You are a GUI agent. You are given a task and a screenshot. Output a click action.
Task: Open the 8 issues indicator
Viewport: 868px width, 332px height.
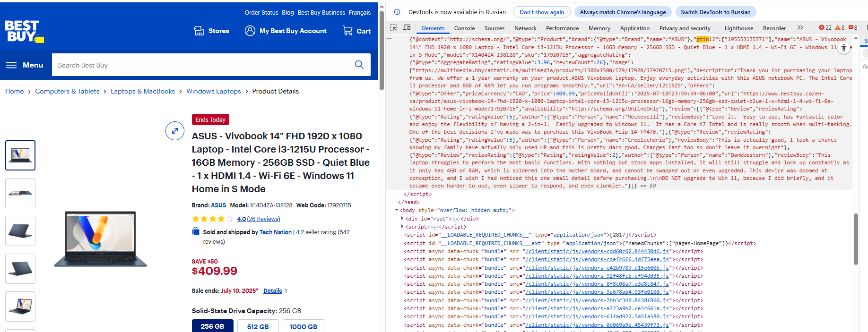[853, 28]
